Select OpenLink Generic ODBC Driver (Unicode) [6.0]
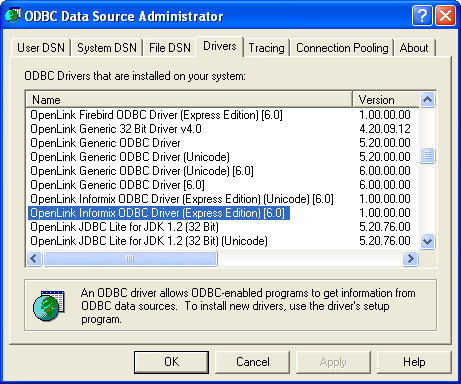This screenshot has width=461, height=384. pyautogui.click(x=142, y=171)
